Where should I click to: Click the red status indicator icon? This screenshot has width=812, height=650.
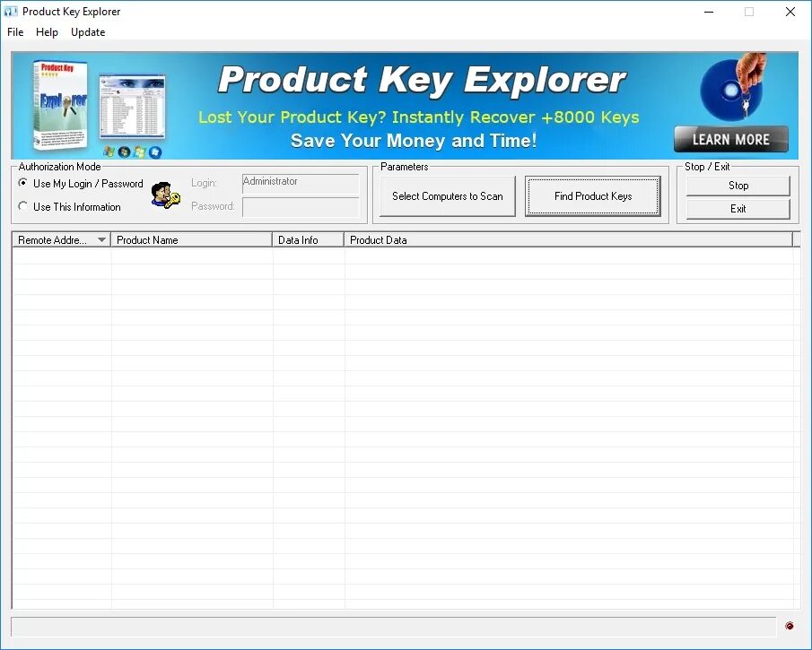[790, 626]
